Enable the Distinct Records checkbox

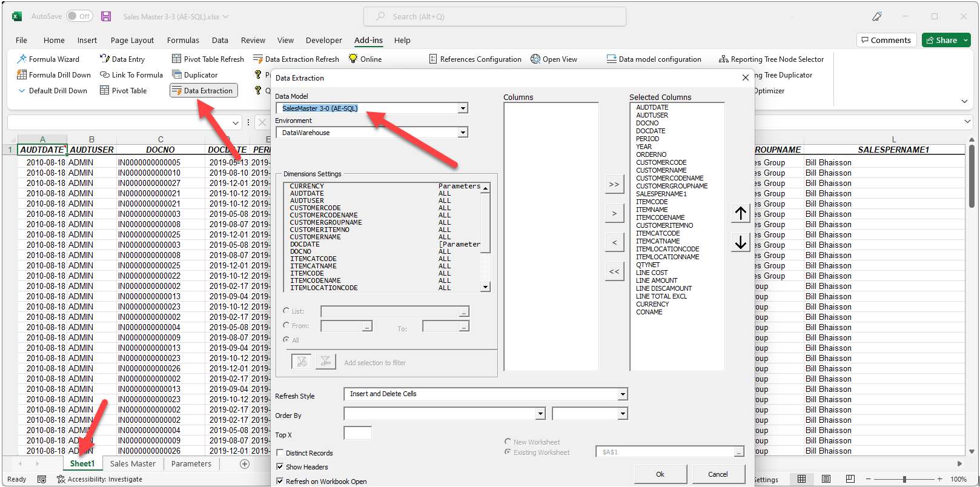(280, 453)
